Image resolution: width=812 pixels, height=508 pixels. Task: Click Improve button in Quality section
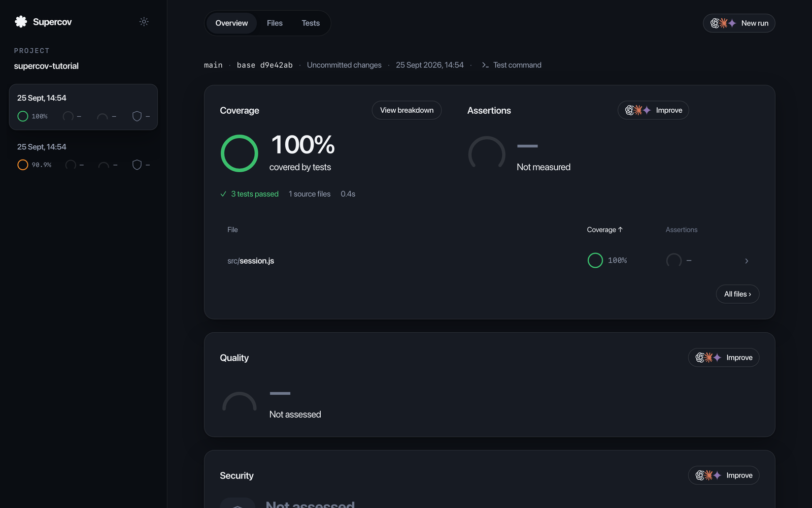(724, 358)
